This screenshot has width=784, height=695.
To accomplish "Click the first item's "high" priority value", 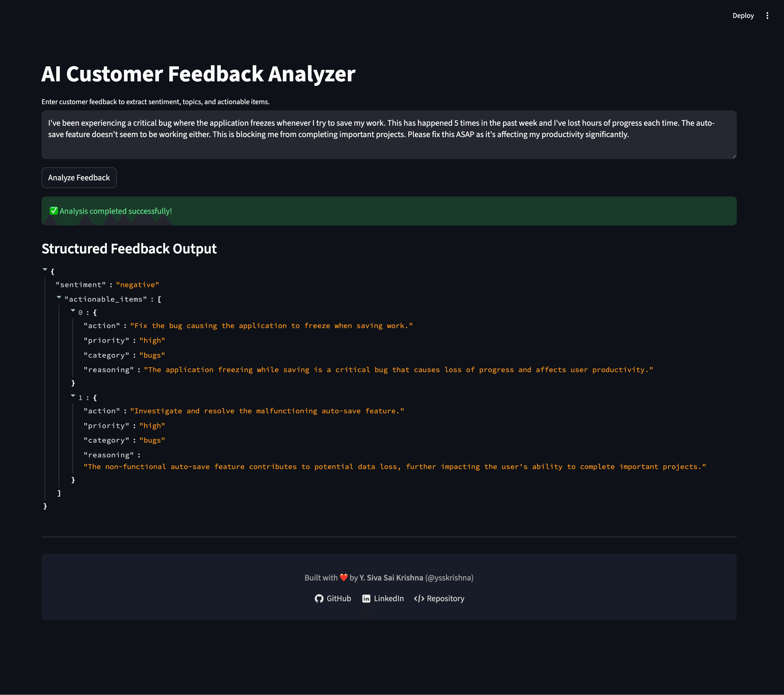I will [x=152, y=341].
